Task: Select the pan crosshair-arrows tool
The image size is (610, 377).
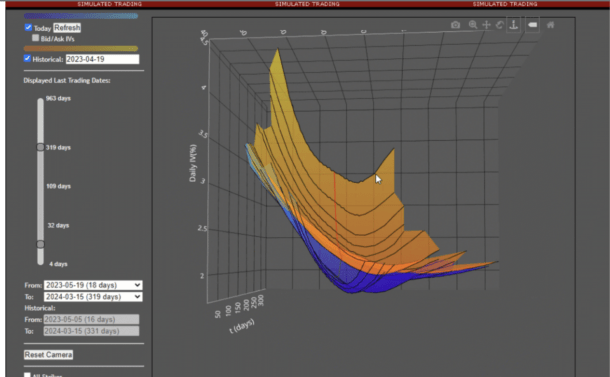Action: 486,25
